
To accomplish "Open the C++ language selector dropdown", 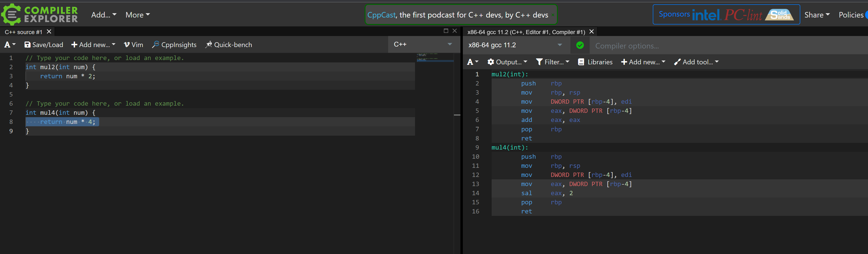I will point(424,44).
